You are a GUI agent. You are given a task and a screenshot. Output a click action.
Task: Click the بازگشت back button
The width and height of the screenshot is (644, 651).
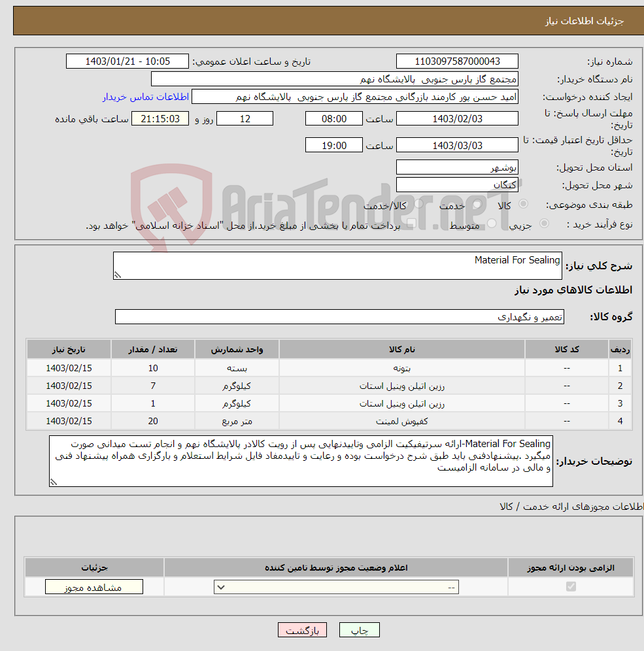pyautogui.click(x=302, y=630)
